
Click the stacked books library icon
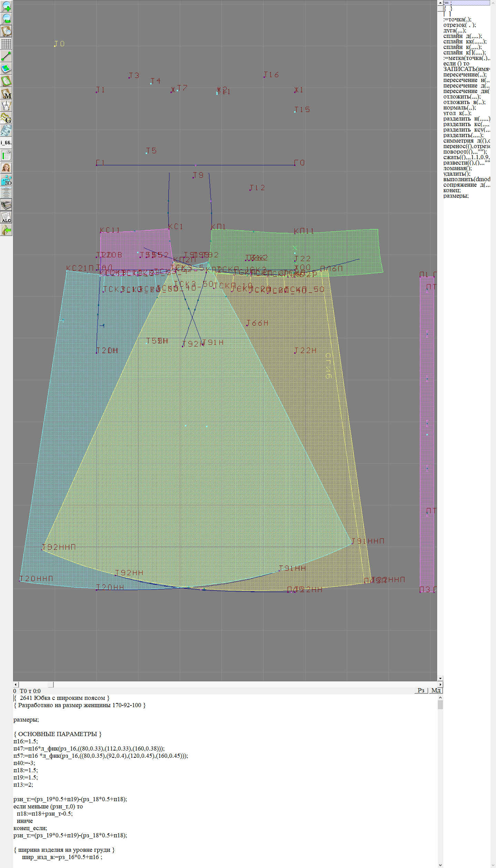coord(6,205)
